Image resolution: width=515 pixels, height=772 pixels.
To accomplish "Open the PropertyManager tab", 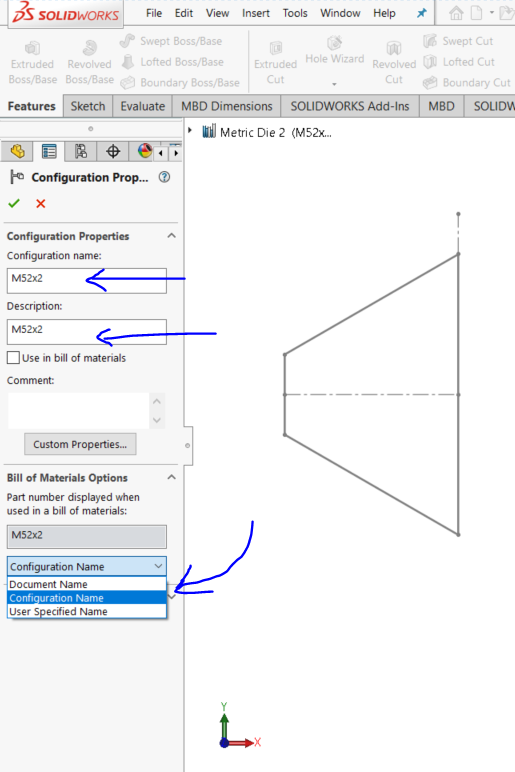I will (x=49, y=152).
